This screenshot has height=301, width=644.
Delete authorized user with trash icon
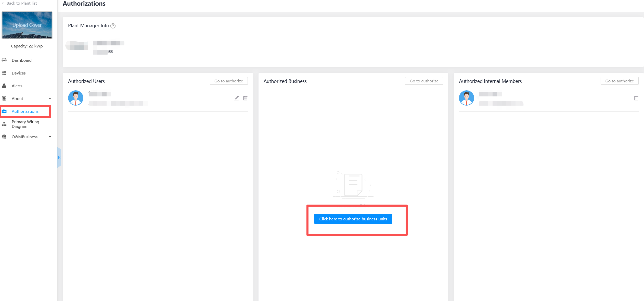(x=245, y=98)
